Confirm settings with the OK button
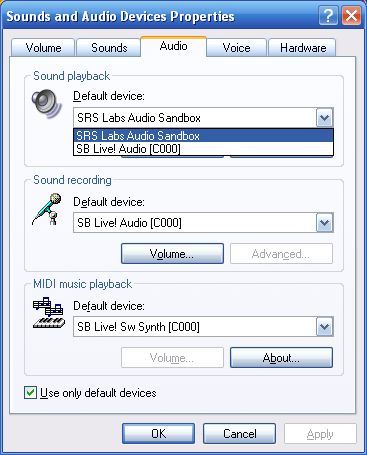The height and width of the screenshot is (455, 367). coord(158,434)
